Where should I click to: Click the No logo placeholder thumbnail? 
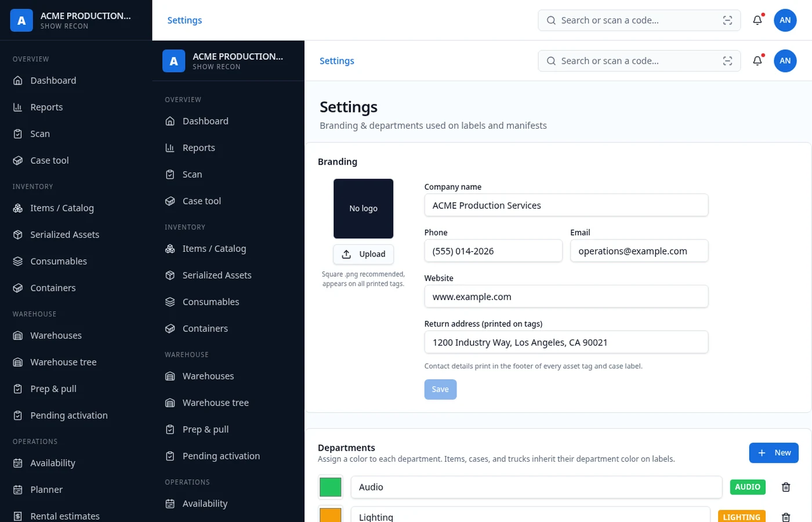(x=363, y=209)
